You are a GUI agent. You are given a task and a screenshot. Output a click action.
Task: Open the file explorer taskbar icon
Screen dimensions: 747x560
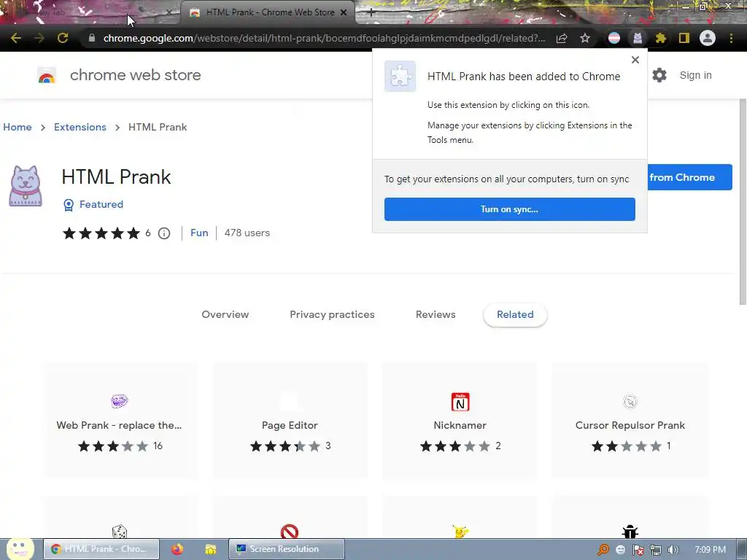coord(211,549)
